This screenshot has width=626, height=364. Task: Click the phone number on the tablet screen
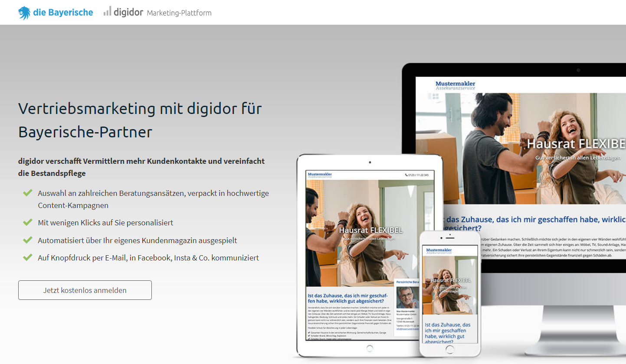418,175
